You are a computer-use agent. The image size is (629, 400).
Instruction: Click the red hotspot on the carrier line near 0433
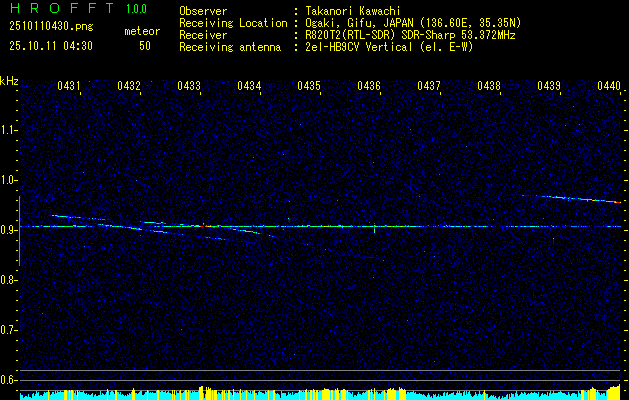pos(201,226)
